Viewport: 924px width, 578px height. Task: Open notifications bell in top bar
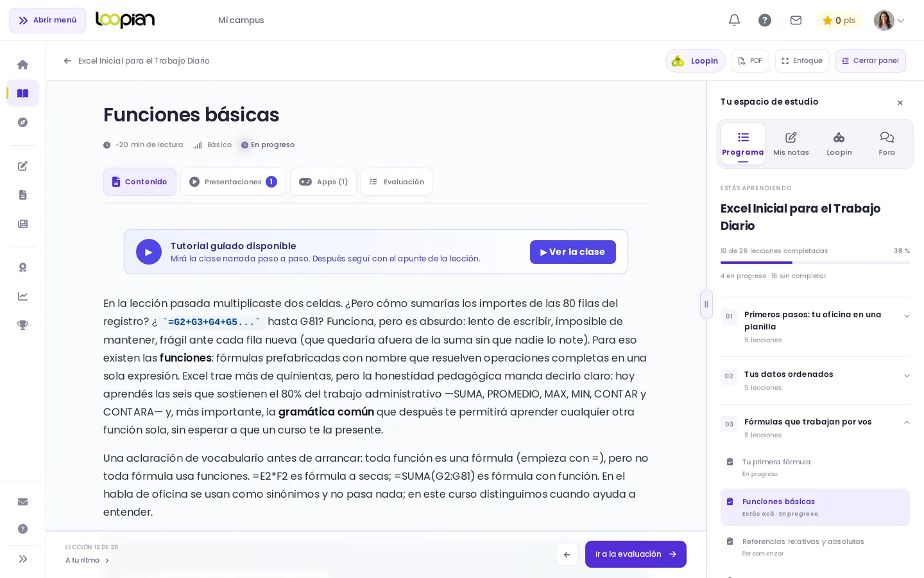coord(734,20)
